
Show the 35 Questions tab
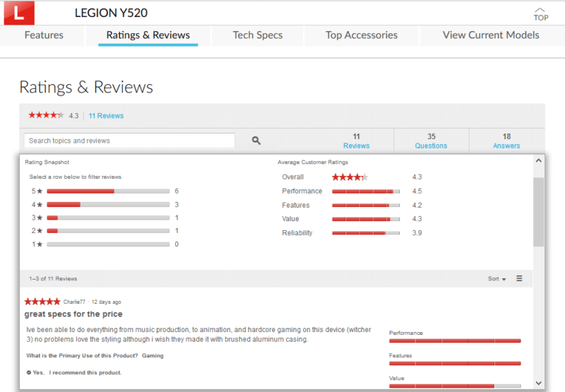431,141
